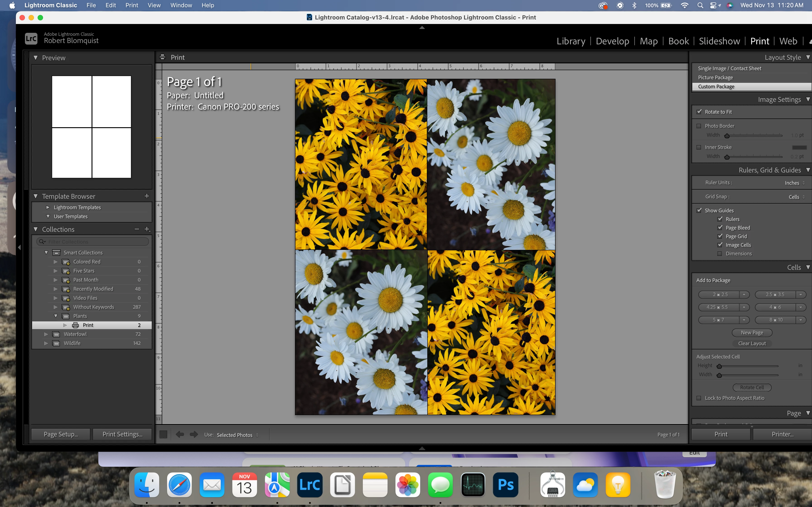Screen dimensions: 812x507
Task: Switch to the Develop module
Action: (x=612, y=41)
